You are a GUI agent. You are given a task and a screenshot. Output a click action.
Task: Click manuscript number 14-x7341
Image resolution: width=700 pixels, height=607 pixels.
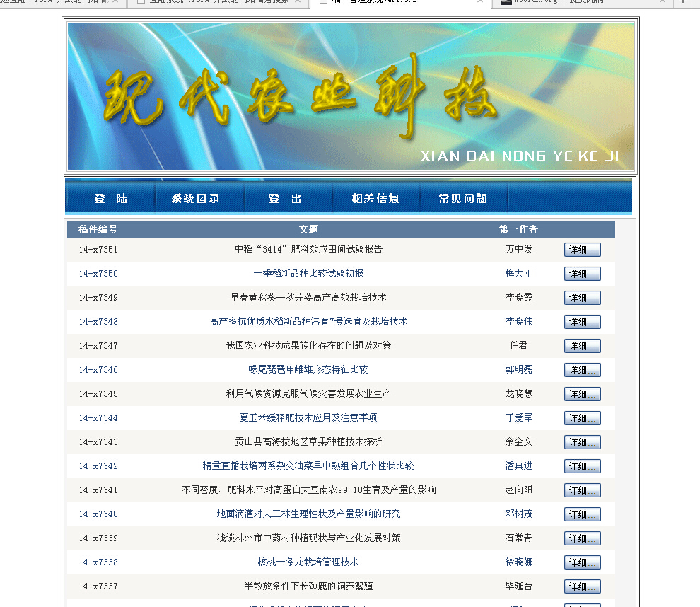[x=98, y=491]
